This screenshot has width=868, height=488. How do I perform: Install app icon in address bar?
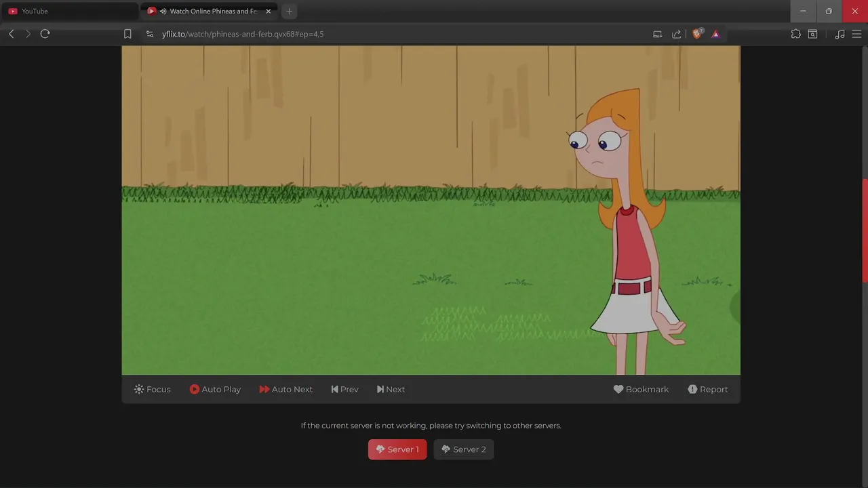coord(657,34)
